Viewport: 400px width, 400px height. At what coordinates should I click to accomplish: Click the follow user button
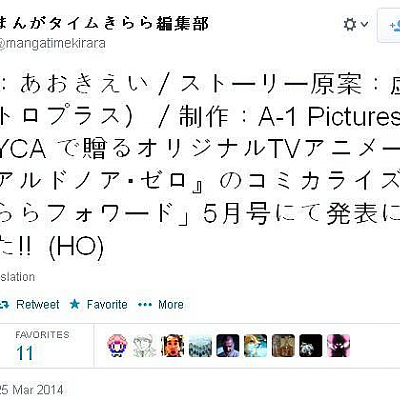click(x=389, y=25)
